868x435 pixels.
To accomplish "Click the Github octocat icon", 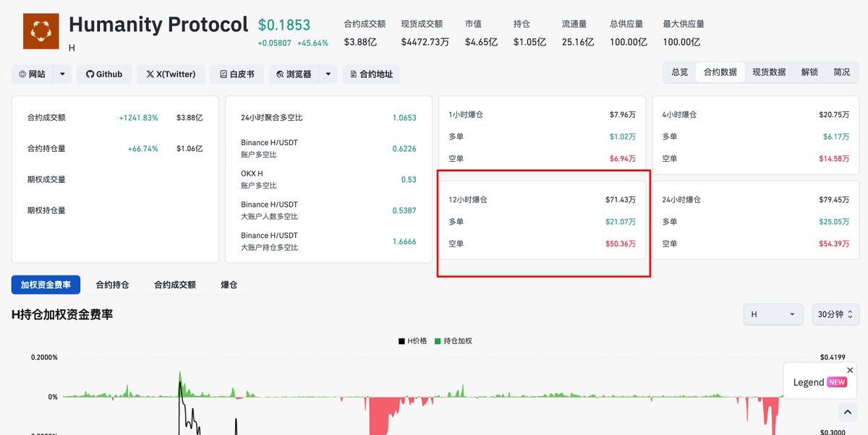I will click(x=90, y=74).
